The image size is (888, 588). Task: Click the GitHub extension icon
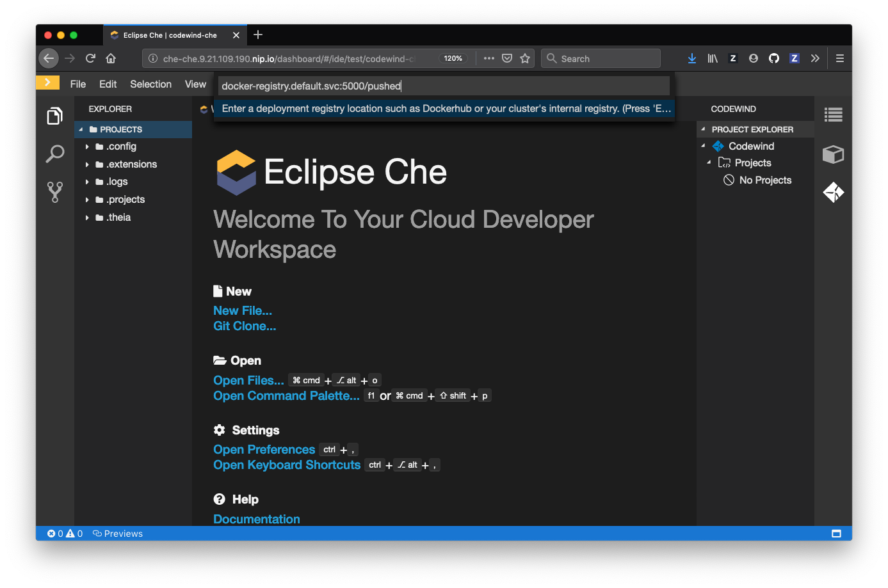(774, 58)
